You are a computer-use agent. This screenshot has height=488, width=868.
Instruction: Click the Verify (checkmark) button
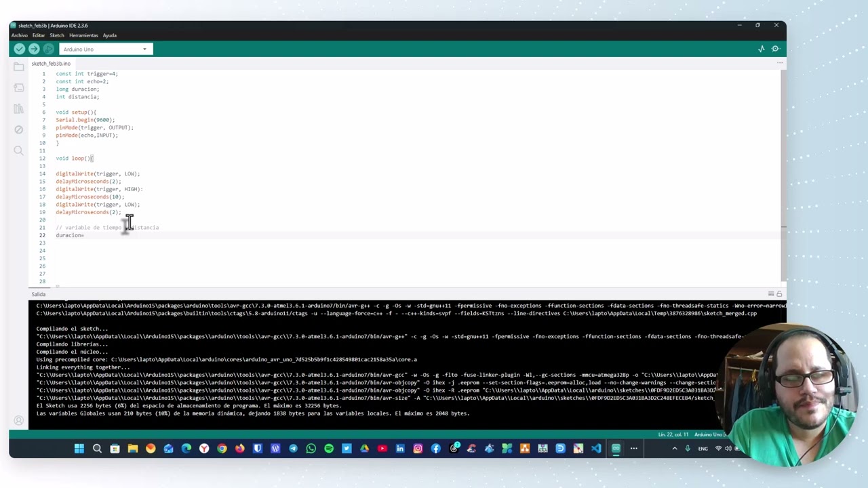coord(19,49)
